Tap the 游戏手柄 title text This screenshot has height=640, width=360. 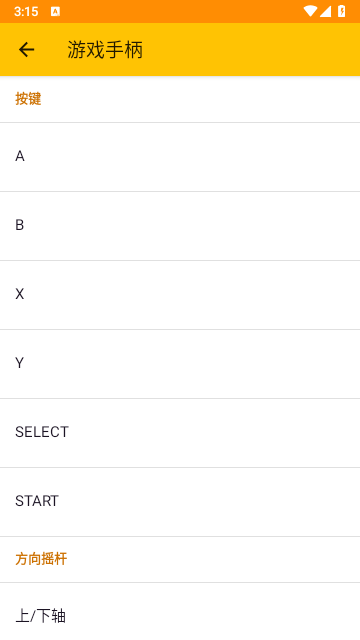pyautogui.click(x=105, y=50)
